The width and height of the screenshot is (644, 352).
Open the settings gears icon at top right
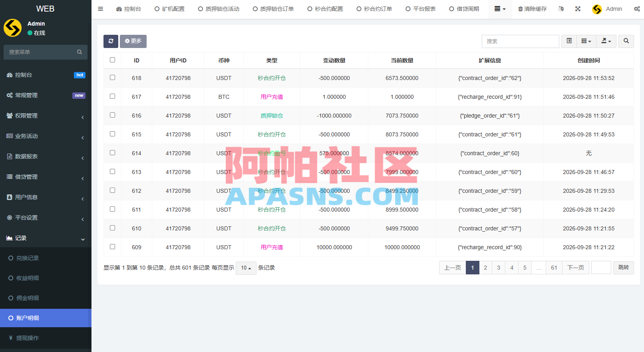pos(637,9)
